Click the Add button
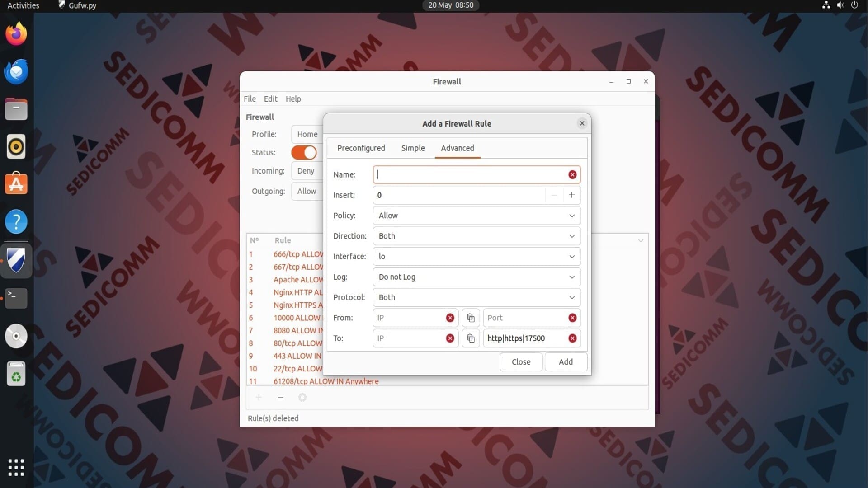The width and height of the screenshot is (868, 488). pyautogui.click(x=566, y=362)
